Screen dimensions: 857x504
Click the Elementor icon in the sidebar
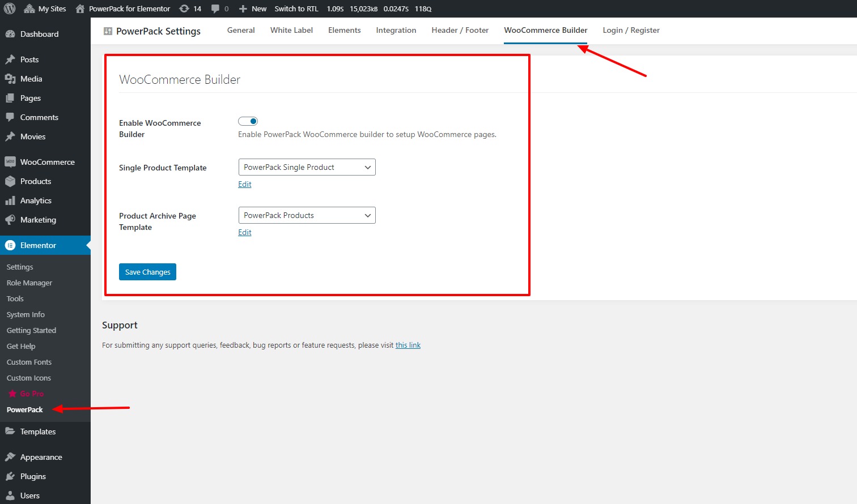click(x=11, y=245)
